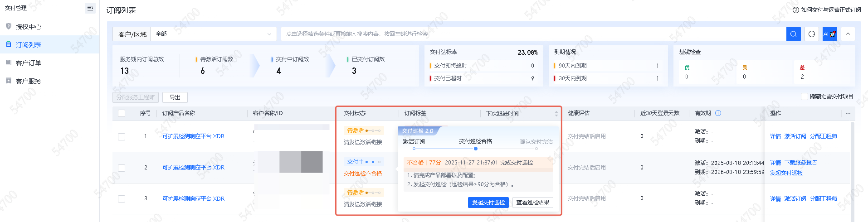This screenshot has height=222, width=868.
Task: Check the 隐藏无需交付项目 checkbox
Action: click(x=804, y=97)
